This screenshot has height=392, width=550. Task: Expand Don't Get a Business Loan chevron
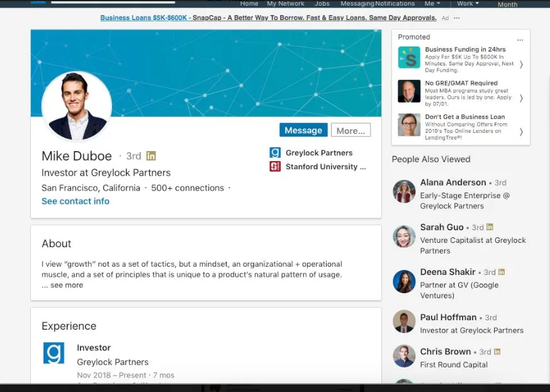521,132
